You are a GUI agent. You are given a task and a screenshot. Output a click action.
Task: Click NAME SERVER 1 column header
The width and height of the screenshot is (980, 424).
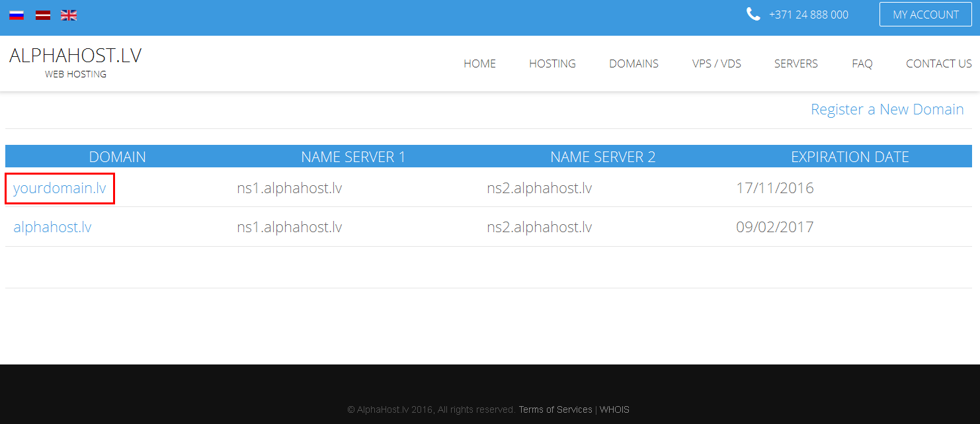click(x=353, y=157)
